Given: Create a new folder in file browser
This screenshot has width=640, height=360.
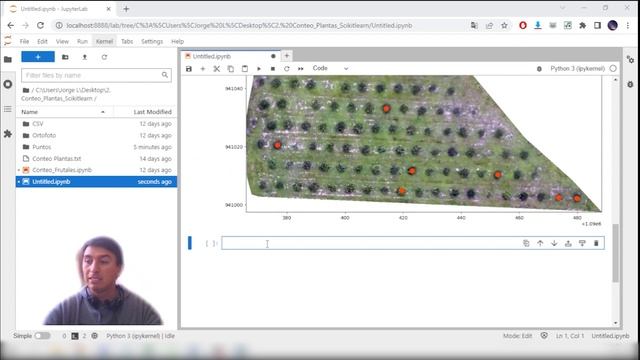Looking at the screenshot, I should [65, 57].
